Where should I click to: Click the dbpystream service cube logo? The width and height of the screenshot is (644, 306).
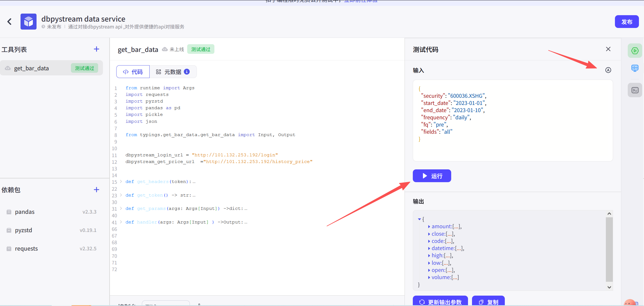click(29, 22)
